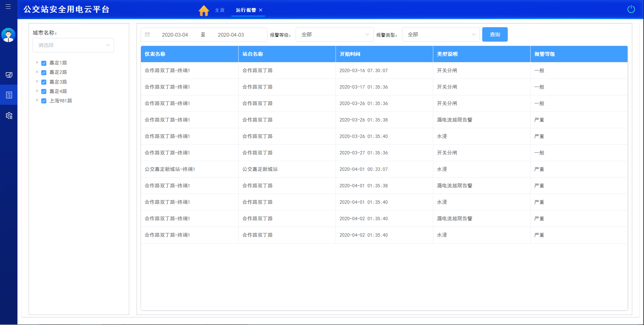Viewport: 644px width, 325px height.
Task: Open the settings gear sidebar icon
Action: click(x=9, y=115)
